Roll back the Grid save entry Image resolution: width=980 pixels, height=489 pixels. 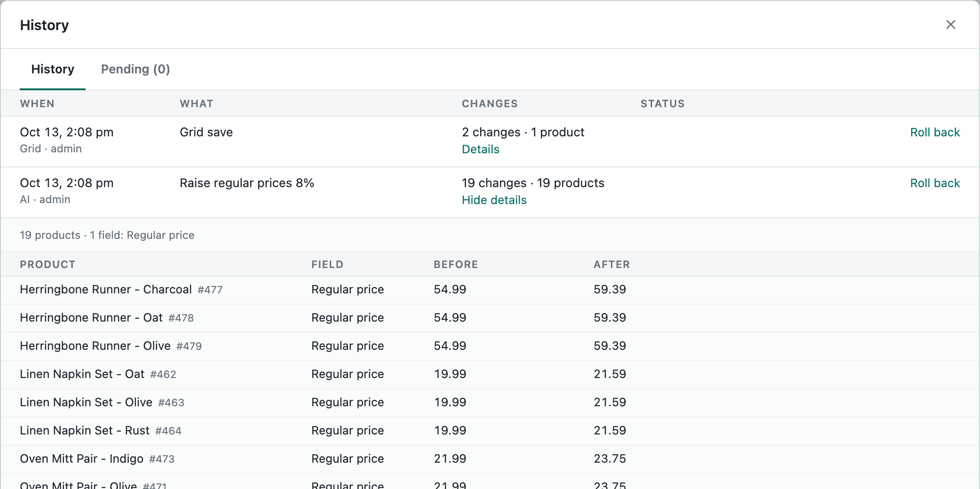(935, 132)
